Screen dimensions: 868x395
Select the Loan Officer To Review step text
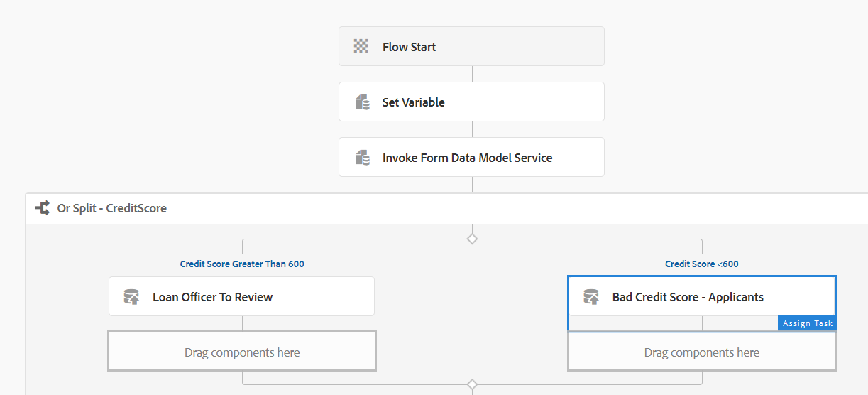(x=212, y=297)
